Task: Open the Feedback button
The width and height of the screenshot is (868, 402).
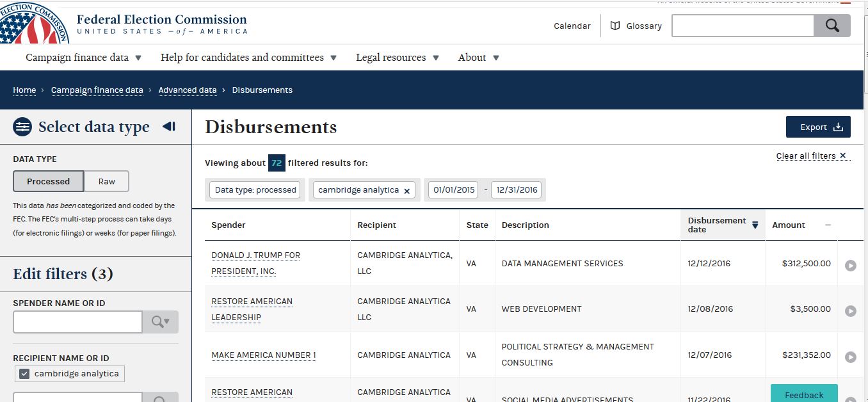Action: [x=804, y=394]
